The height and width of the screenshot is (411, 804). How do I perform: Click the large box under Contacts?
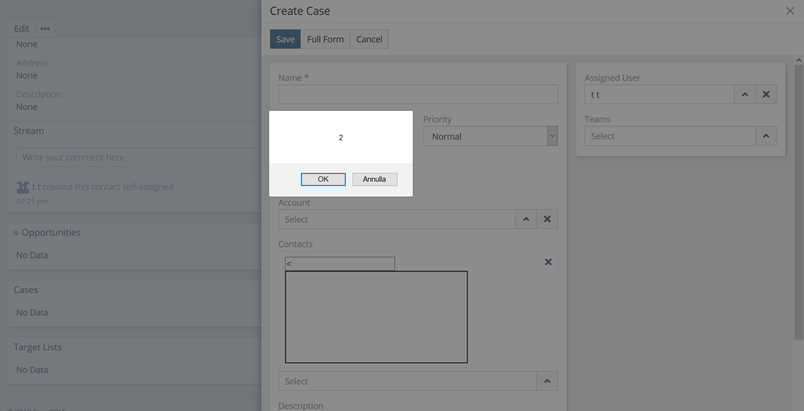(376, 317)
